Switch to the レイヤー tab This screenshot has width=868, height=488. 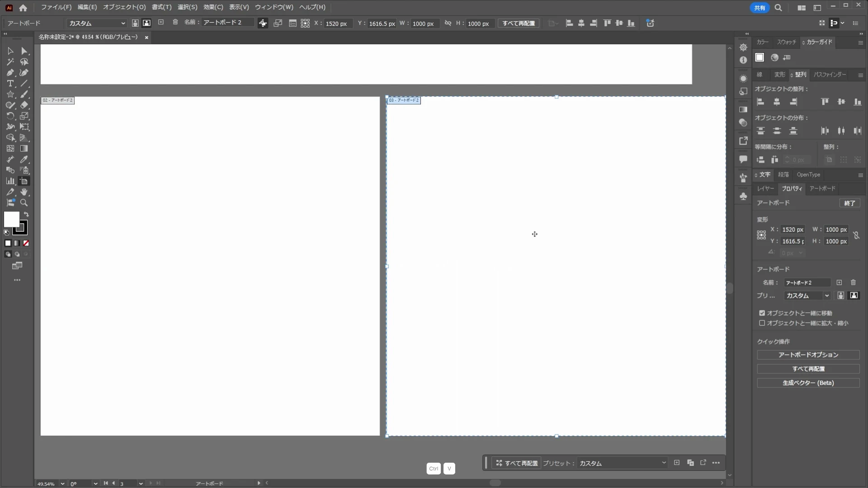pyautogui.click(x=765, y=188)
